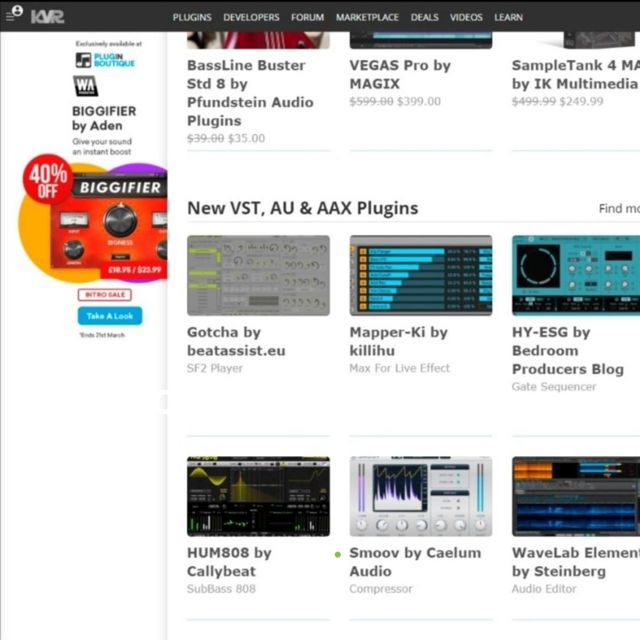640x640 pixels.
Task: Click the Find more link
Action: (618, 209)
